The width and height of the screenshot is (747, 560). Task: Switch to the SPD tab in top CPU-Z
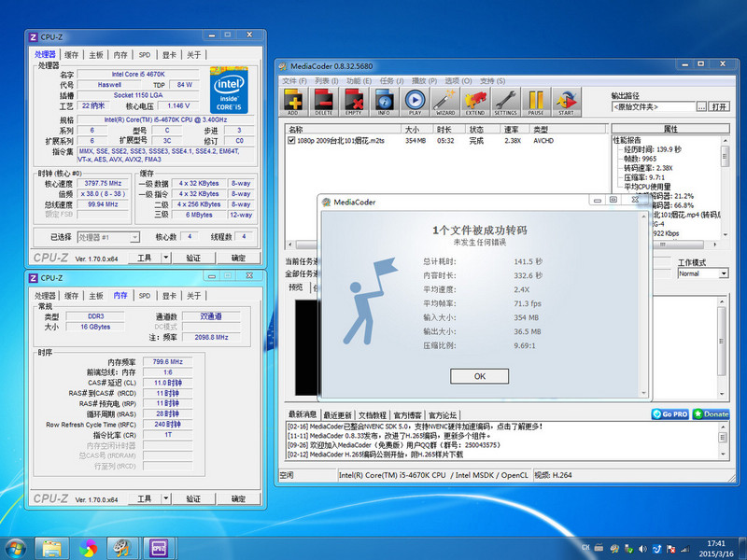point(145,55)
